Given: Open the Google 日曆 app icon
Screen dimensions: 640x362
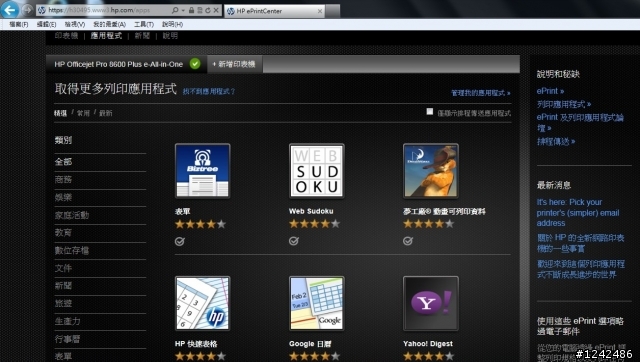Looking at the screenshot, I should coord(316,303).
